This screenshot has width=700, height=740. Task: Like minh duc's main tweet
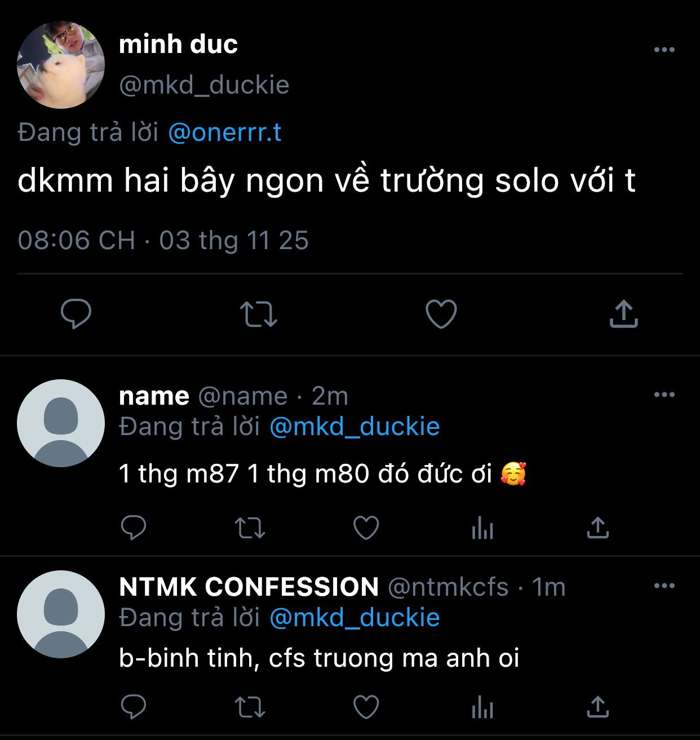point(441,314)
